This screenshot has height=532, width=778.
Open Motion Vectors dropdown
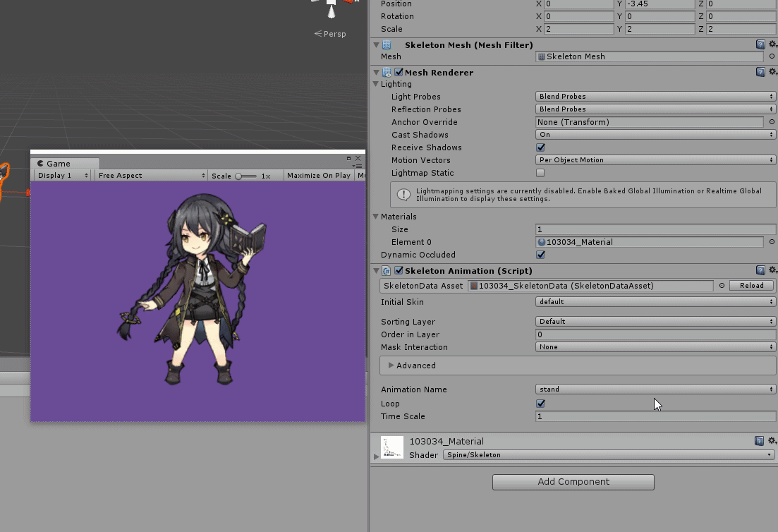tap(655, 159)
